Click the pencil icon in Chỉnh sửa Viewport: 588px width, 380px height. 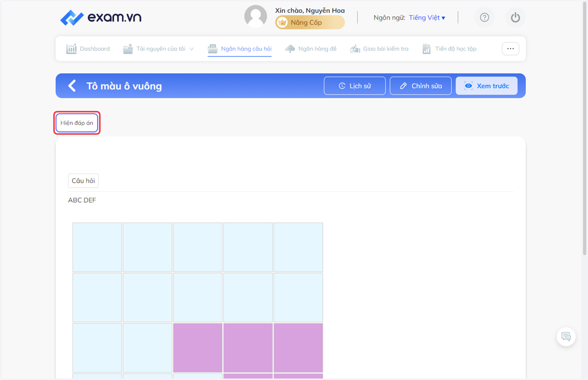tap(403, 86)
